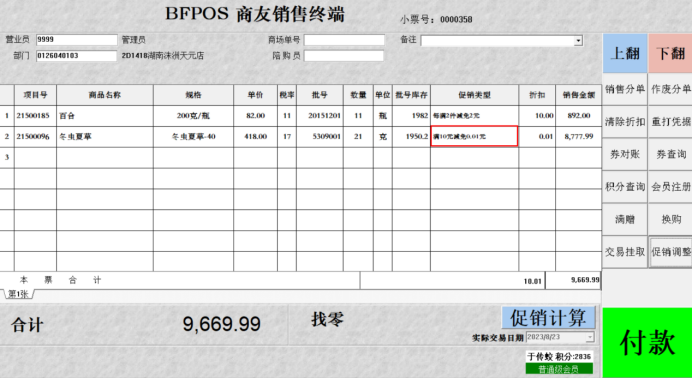The width and height of the screenshot is (692, 379).
Task: Open the 实际交易日期 date dropdown
Action: 590,338
